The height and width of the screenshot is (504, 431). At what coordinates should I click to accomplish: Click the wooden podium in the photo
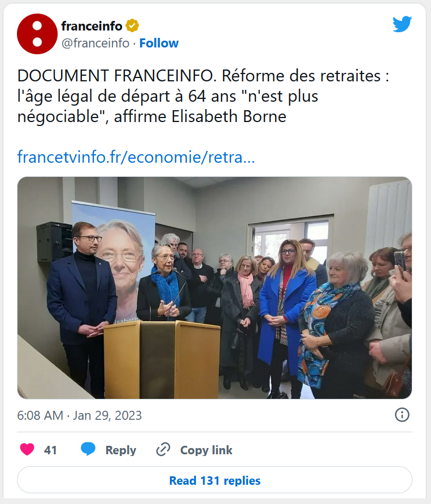[x=162, y=359]
